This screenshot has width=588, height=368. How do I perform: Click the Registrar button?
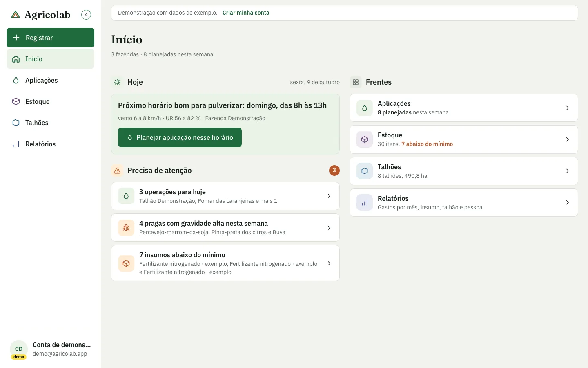pyautogui.click(x=50, y=38)
